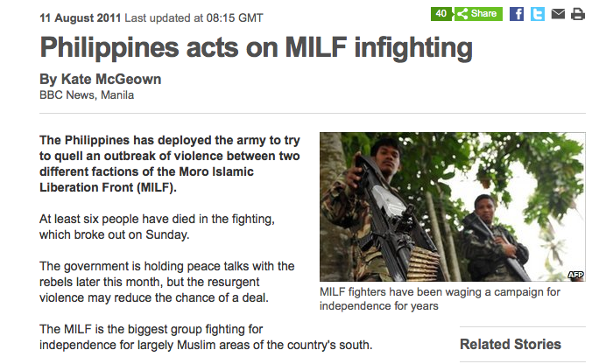599x364 pixels.
Task: Click the headline 'Philippines acts on MILF infighting'
Action: (257, 47)
